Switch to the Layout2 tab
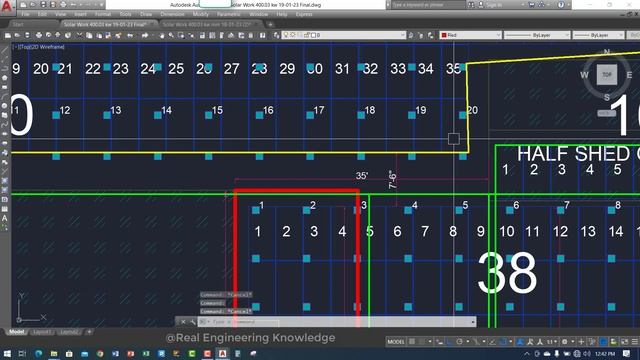The image size is (640, 360). [x=69, y=332]
